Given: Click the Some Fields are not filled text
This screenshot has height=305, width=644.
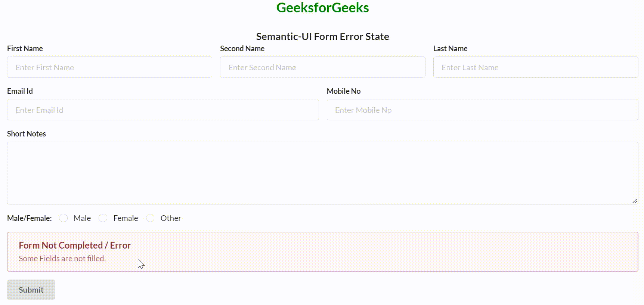Looking at the screenshot, I should pyautogui.click(x=62, y=259).
